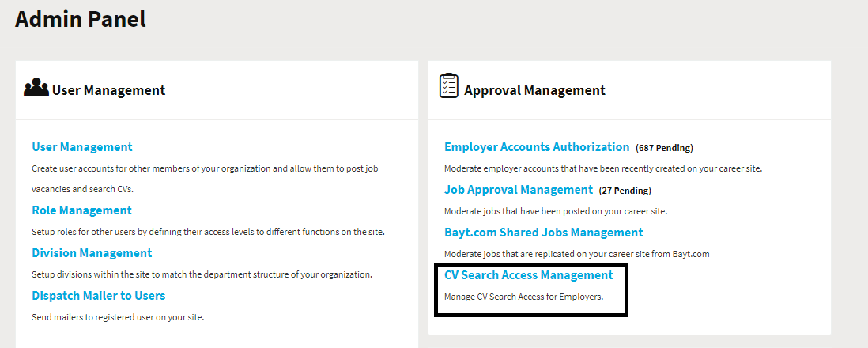Viewport: 868px width, 348px height.
Task: Open CV Search Access Management
Action: pyautogui.click(x=529, y=275)
